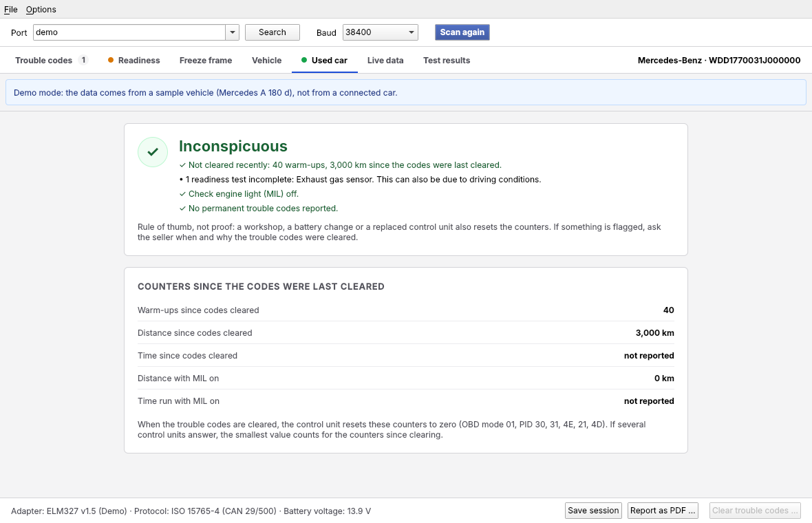The image size is (812, 523).
Task: Expand the Port dropdown arrow
Action: pos(233,32)
